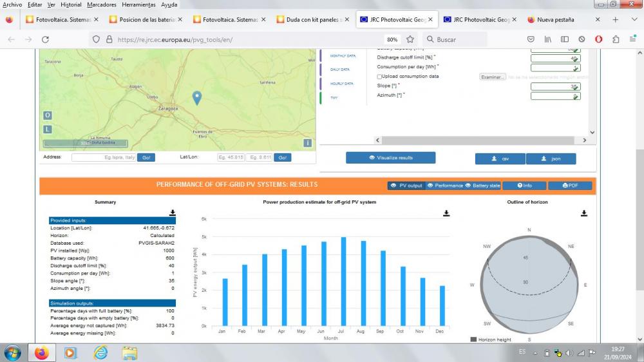Viewport: 644px width, 362px height.
Task: Open volume control in system tray
Action: tap(569, 352)
